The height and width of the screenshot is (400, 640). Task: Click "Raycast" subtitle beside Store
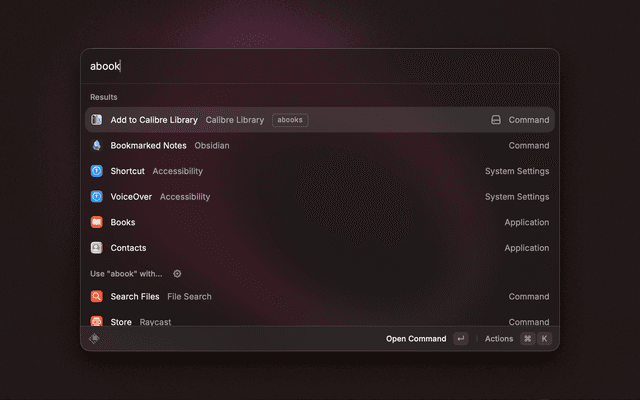155,322
